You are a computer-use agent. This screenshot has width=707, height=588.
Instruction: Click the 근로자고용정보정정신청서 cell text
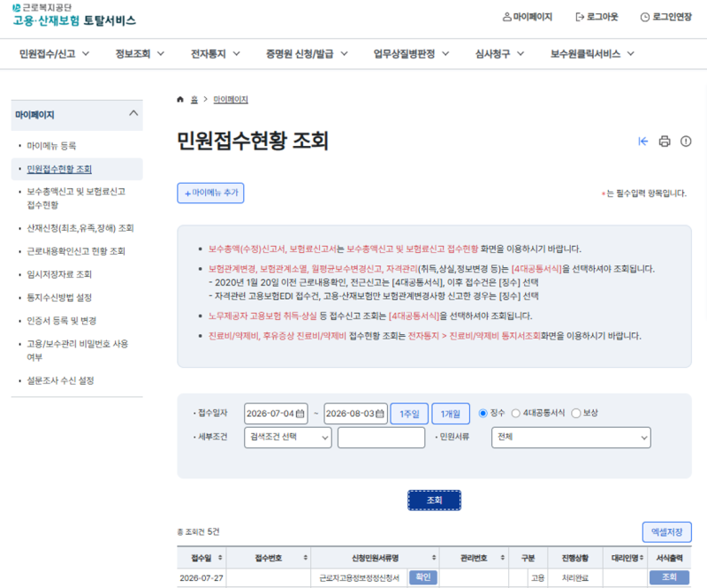[359, 578]
